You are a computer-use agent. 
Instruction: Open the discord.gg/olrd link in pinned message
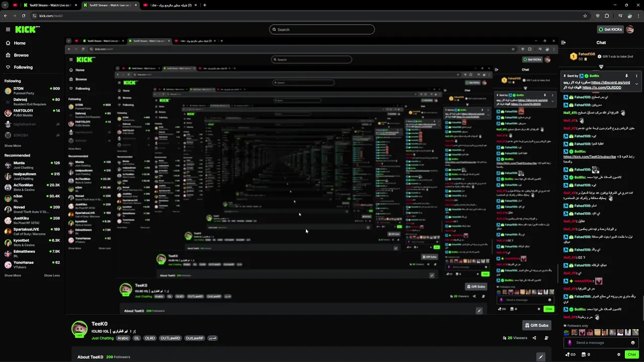coord(610,82)
